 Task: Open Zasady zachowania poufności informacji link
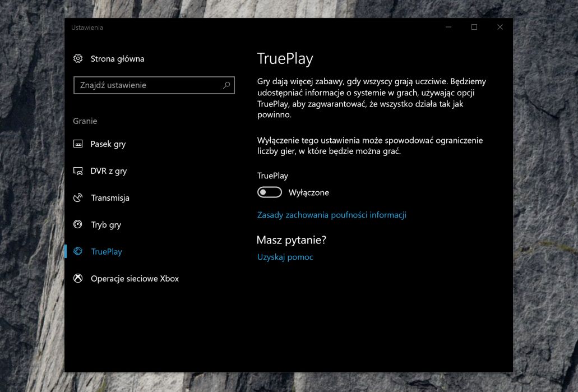click(x=332, y=215)
